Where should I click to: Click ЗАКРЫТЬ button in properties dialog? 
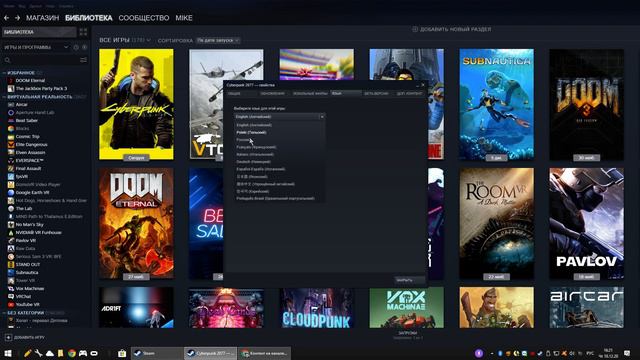pos(409,280)
